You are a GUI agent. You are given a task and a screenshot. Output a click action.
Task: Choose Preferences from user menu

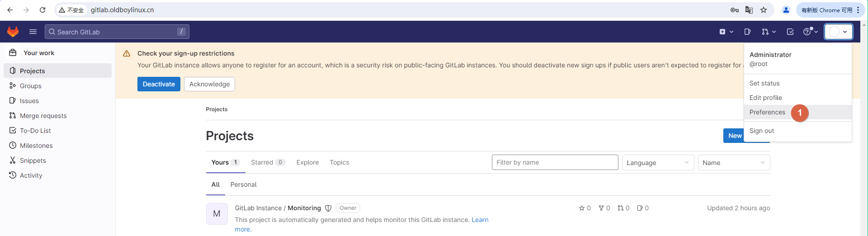pyautogui.click(x=798, y=112)
